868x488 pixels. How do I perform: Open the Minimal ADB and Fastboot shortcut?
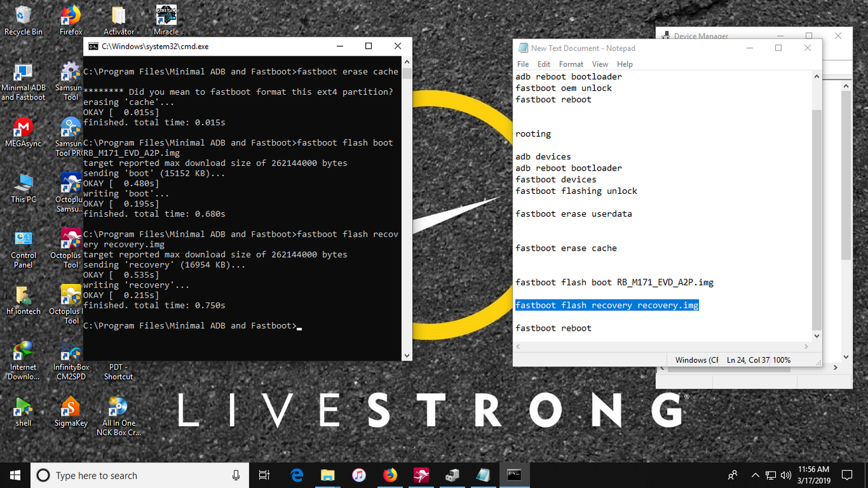pos(23,75)
